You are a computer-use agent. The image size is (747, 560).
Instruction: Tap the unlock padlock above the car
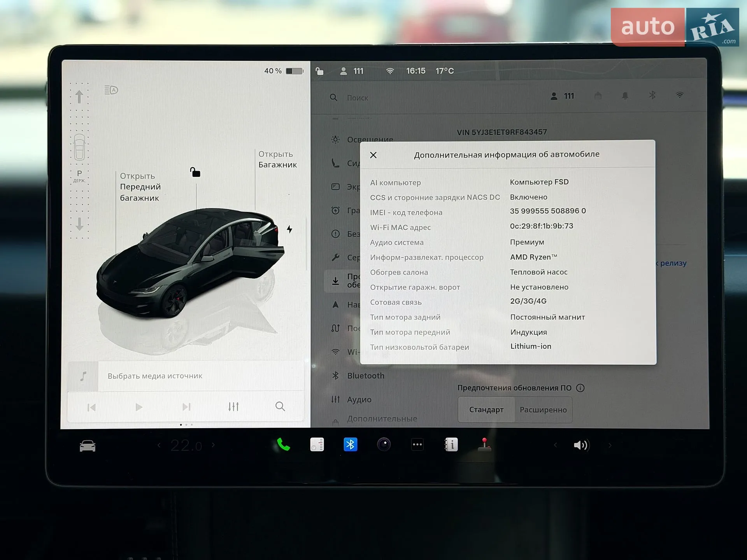tap(195, 172)
